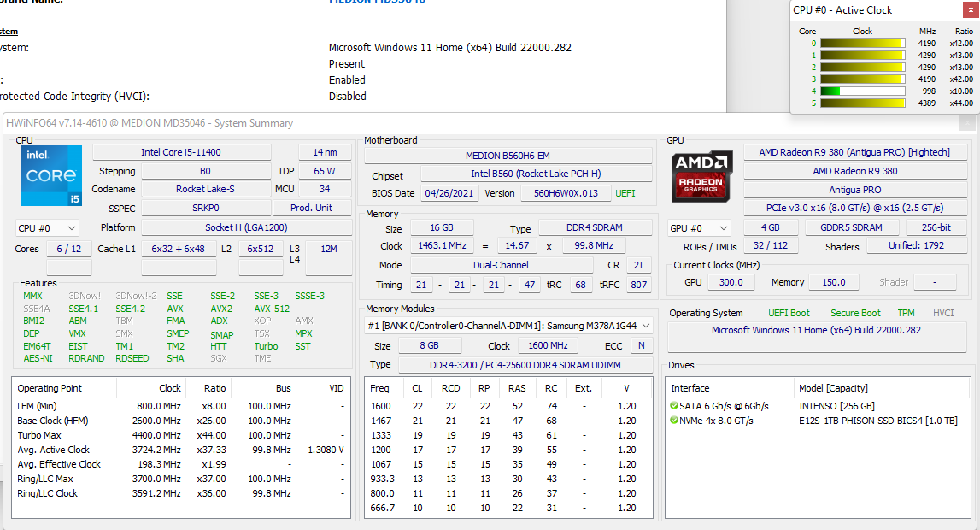Click the Dual-Channel mode field

[x=501, y=265]
